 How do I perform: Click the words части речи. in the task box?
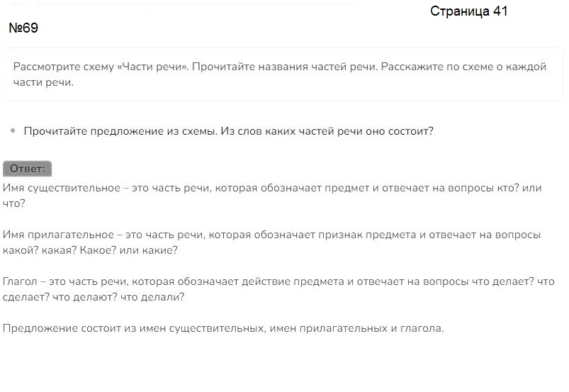tap(43, 82)
